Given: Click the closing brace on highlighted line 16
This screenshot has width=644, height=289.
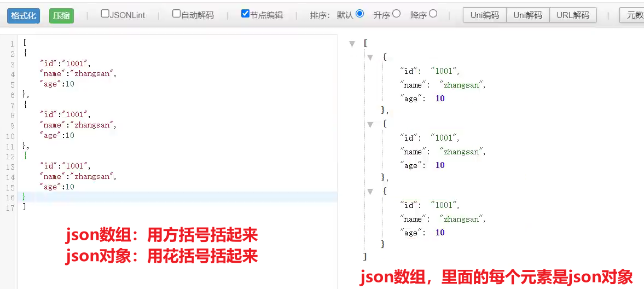Looking at the screenshot, I should pyautogui.click(x=24, y=196).
